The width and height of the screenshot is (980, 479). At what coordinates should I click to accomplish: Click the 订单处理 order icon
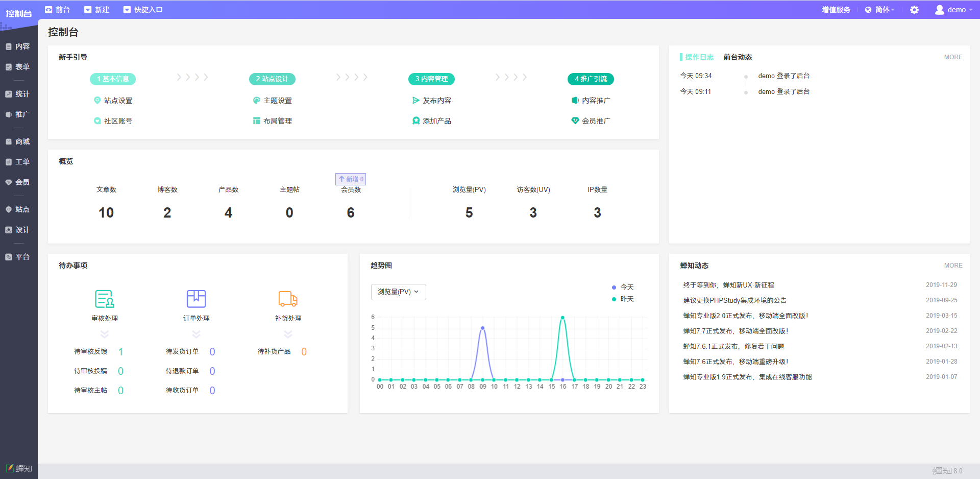[196, 299]
